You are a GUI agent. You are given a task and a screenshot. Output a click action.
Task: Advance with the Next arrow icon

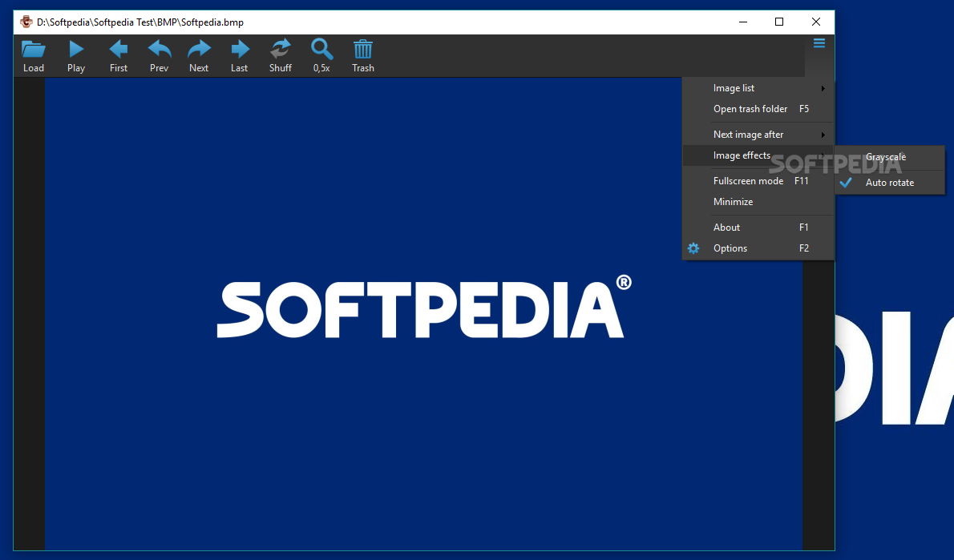pos(199,49)
